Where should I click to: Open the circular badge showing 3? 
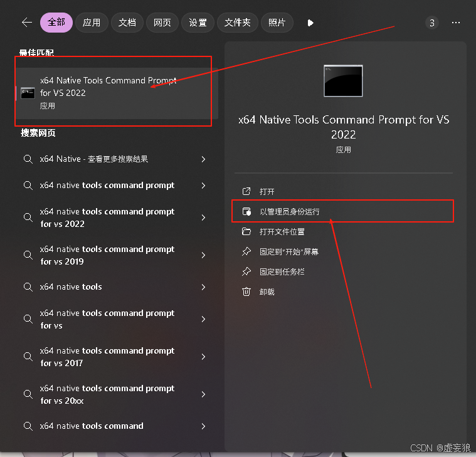(x=431, y=23)
